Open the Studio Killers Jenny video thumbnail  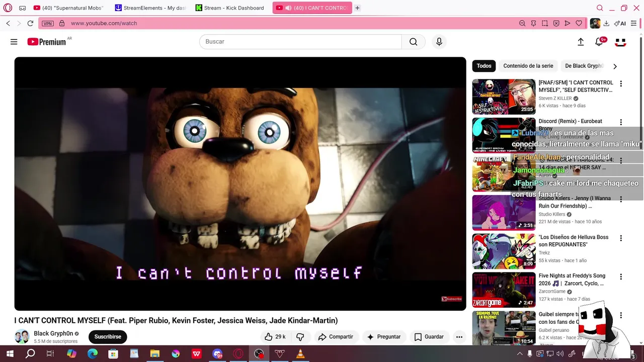click(504, 212)
